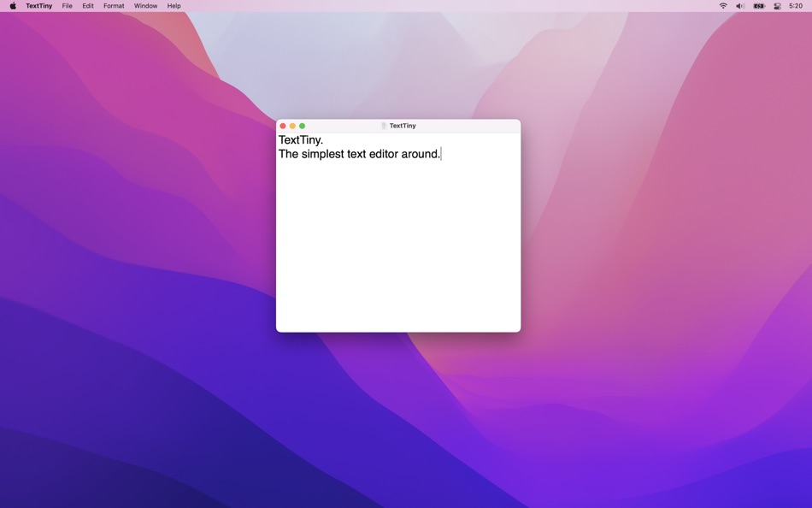
Task: Open the sound volume icon
Action: (740, 6)
